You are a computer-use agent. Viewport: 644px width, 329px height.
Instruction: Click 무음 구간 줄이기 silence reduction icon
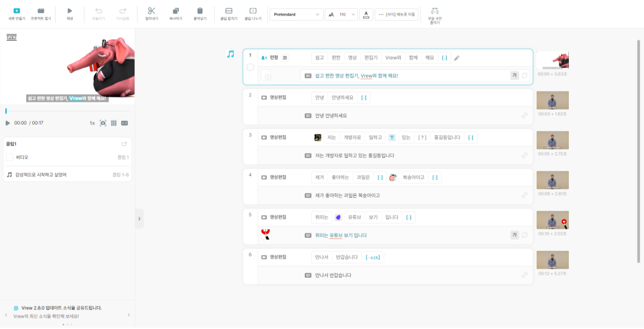tap(435, 11)
